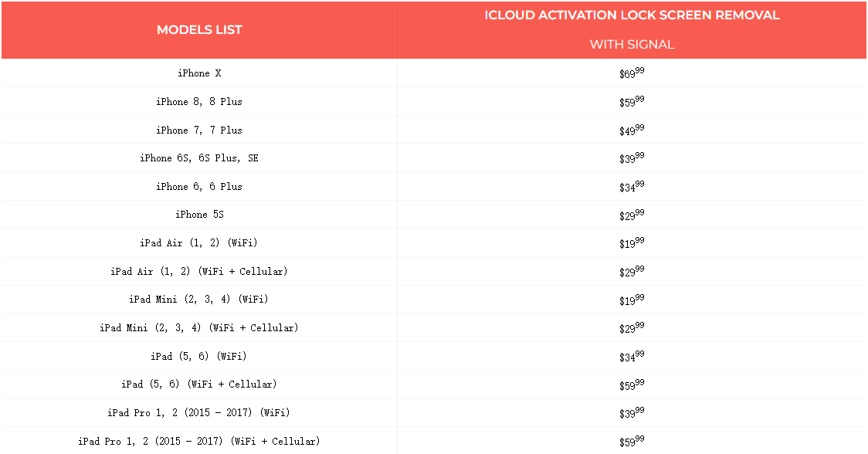Click the MODELS LIST column header

(x=199, y=30)
